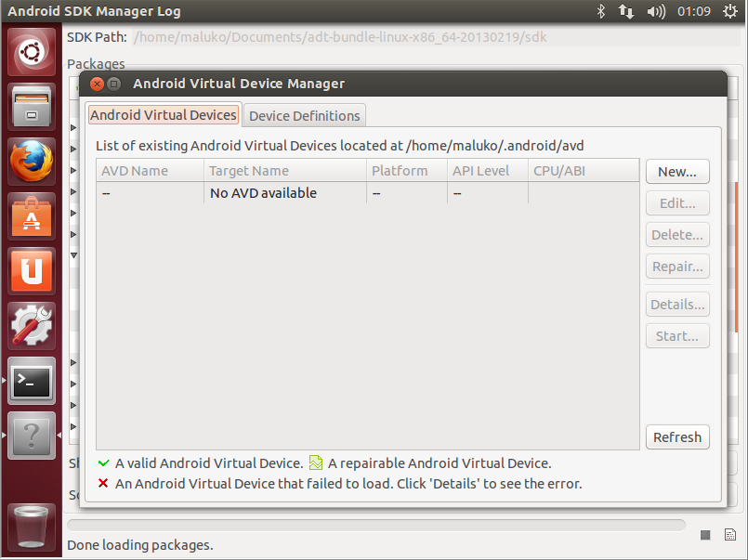Open the Bluetooth indicator menu

(x=601, y=11)
